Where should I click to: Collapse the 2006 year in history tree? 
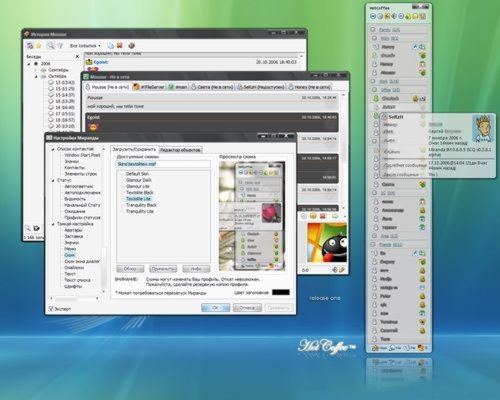tap(29, 64)
